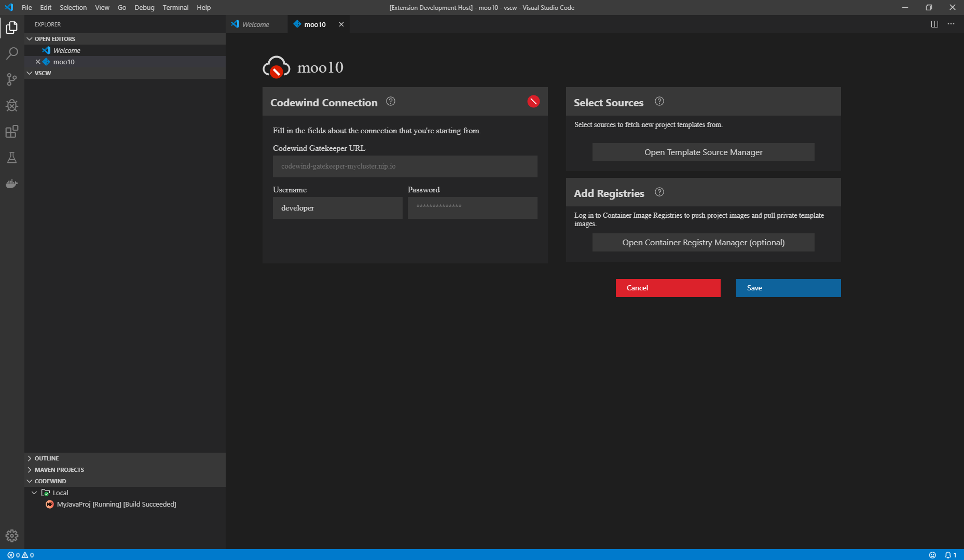Open the editor More Actions ellipsis
Image resolution: width=964 pixels, height=560 pixels.
(951, 24)
